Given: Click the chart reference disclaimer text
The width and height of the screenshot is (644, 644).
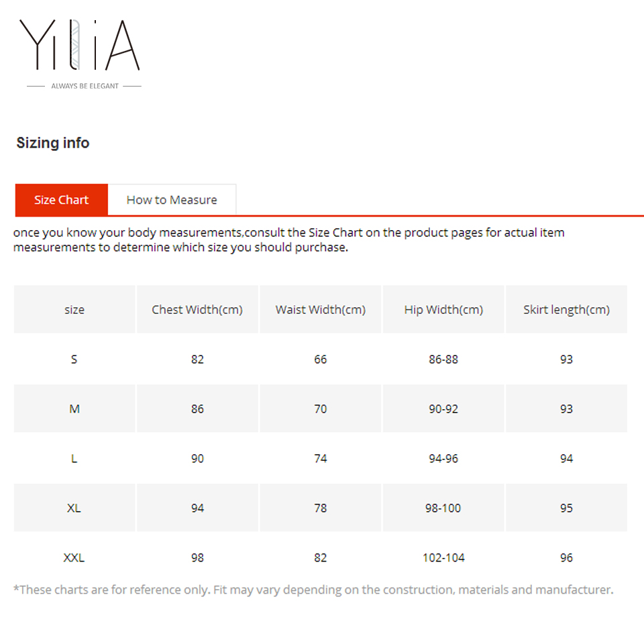Looking at the screenshot, I should 313,590.
